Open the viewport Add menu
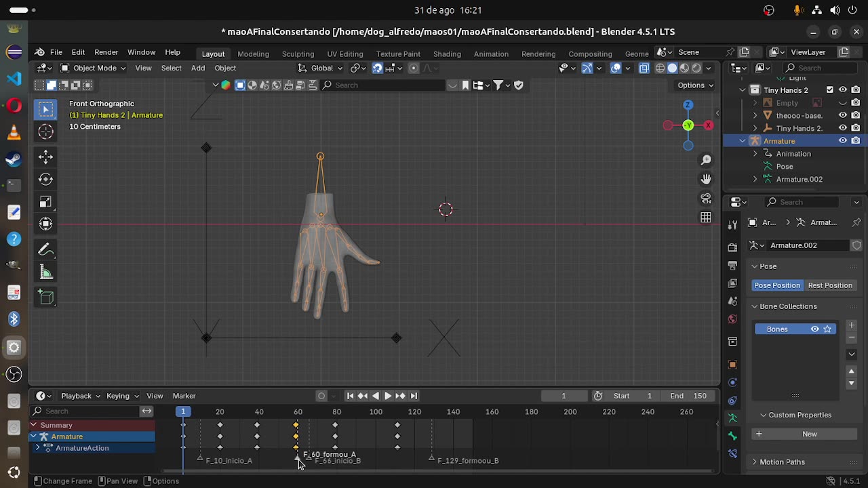This screenshot has width=868, height=488. click(198, 68)
